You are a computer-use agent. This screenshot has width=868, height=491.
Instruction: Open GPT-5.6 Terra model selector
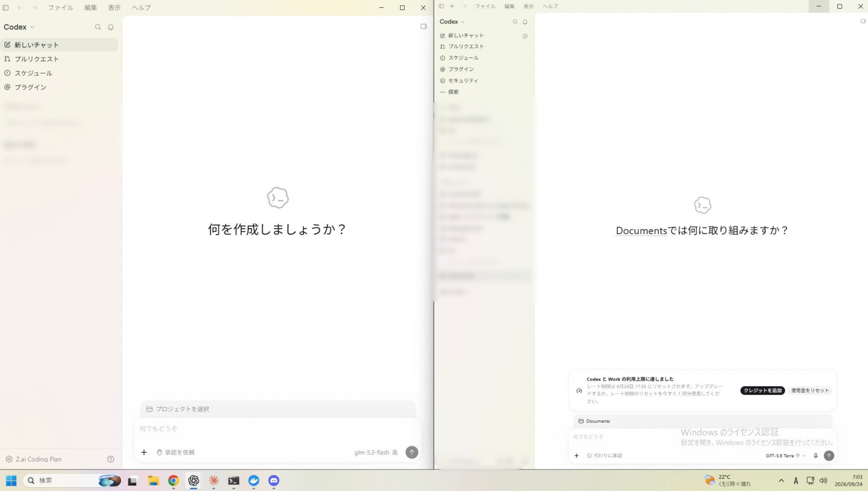point(785,455)
